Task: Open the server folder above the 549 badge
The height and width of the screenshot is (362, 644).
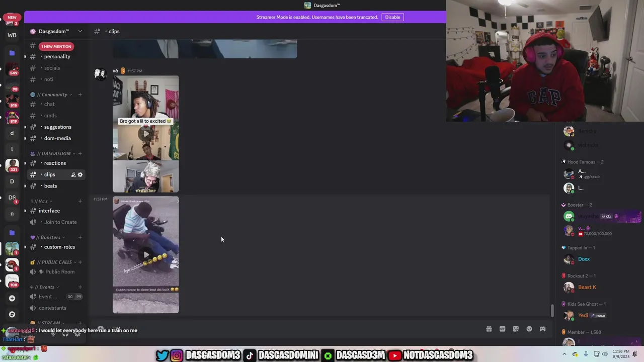Action: (12, 53)
